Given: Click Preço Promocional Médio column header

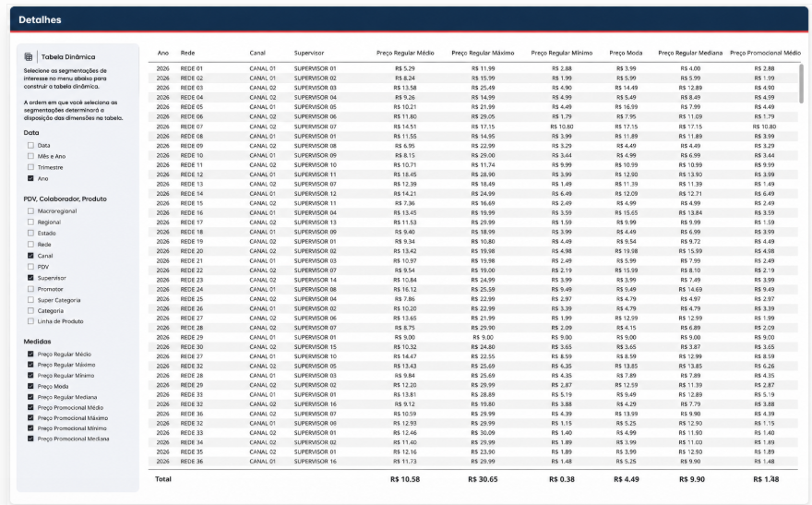Looking at the screenshot, I should coord(765,53).
